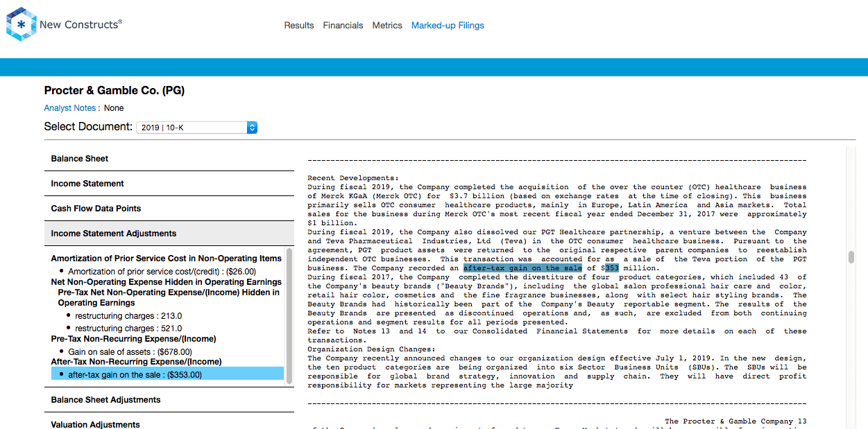The height and width of the screenshot is (429, 868).
Task: Collapse Income Statement Adjustments section
Action: point(169,234)
